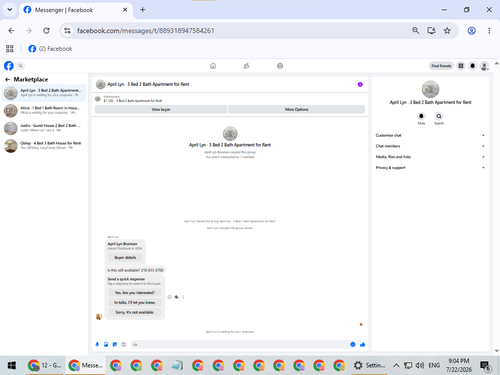Click the chat header title April Lyn
Image resolution: width=500 pixels, height=375 pixels.
coord(148,84)
